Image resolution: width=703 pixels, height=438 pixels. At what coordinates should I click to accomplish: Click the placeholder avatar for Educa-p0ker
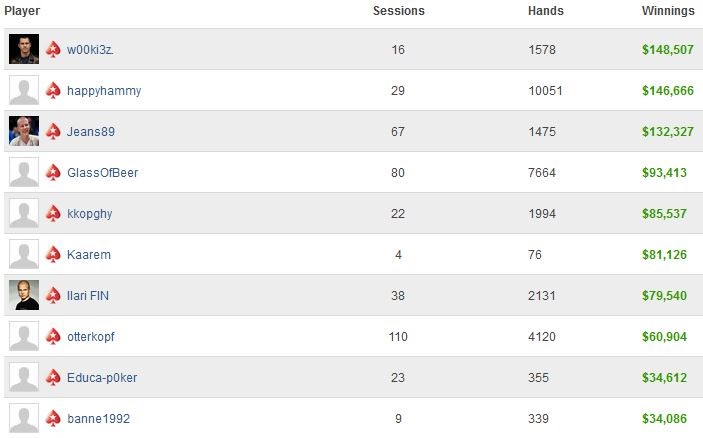[x=24, y=377]
